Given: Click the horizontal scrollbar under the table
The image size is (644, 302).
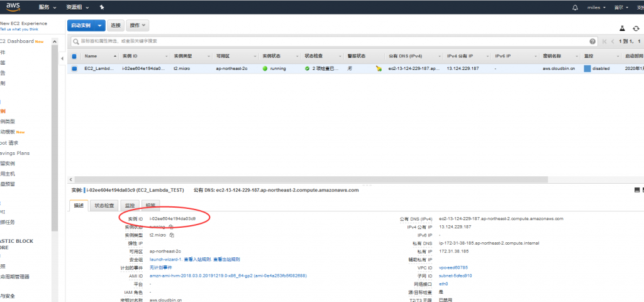Looking at the screenshot, I should click(314, 180).
